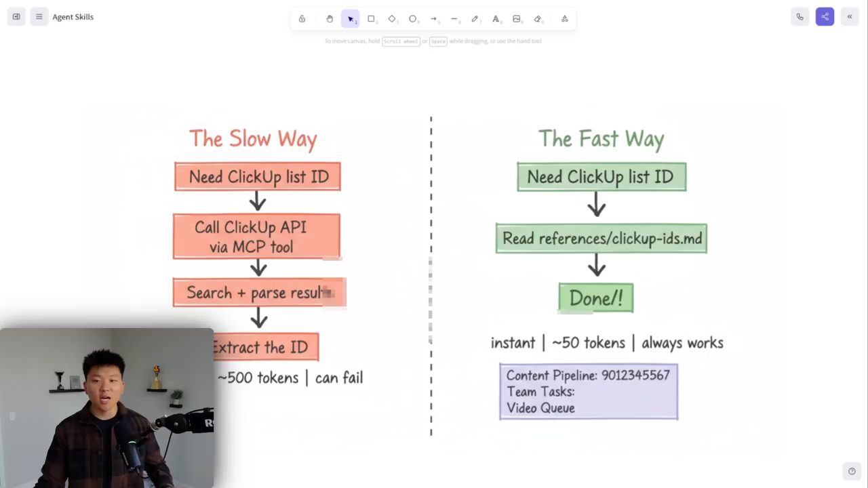Start a call with the phone icon
The height and width of the screenshot is (488, 868).
pyautogui.click(x=800, y=17)
